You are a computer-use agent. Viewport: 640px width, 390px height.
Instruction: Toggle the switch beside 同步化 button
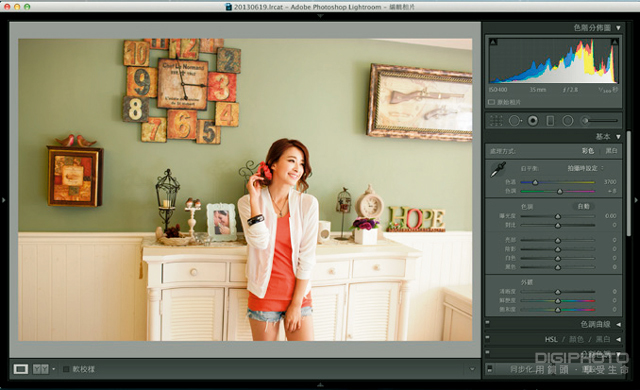[490, 369]
